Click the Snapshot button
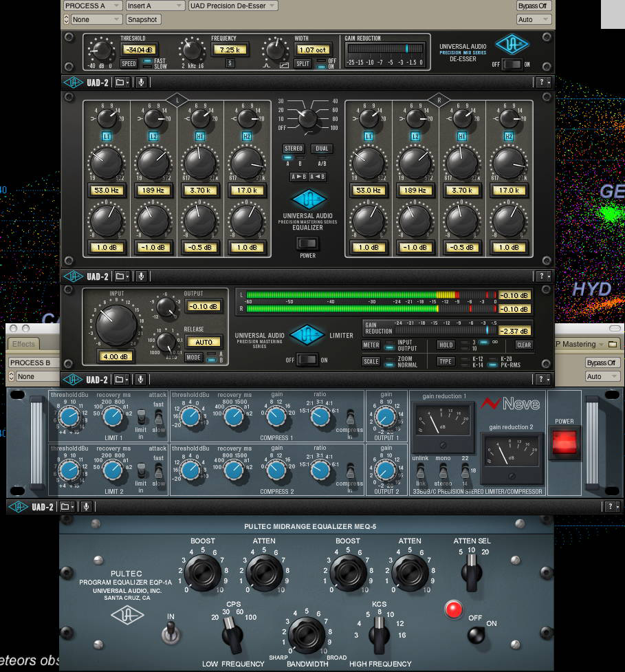625x672 pixels. pos(143,19)
